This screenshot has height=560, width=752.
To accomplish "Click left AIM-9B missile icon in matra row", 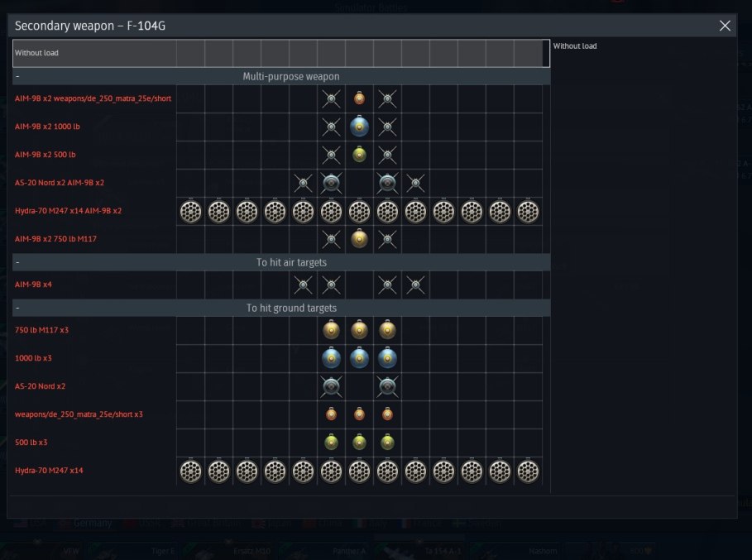I will click(332, 99).
